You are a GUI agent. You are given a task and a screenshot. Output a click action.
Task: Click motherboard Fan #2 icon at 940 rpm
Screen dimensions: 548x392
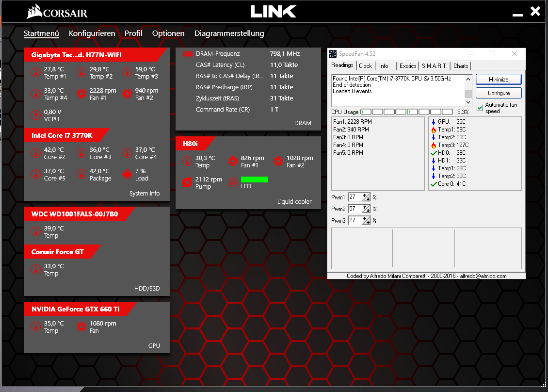coord(127,94)
